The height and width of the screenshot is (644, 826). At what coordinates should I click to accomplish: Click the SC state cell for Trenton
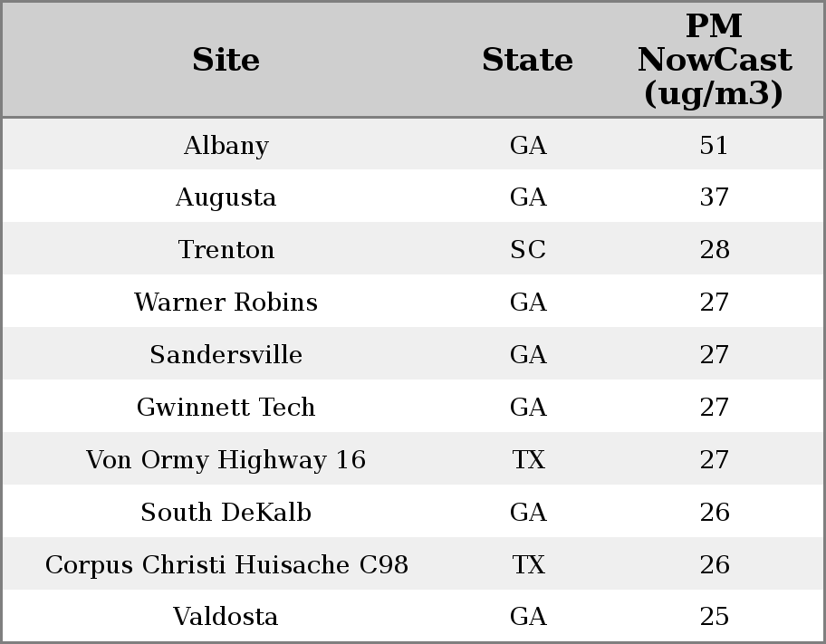pyautogui.click(x=528, y=250)
